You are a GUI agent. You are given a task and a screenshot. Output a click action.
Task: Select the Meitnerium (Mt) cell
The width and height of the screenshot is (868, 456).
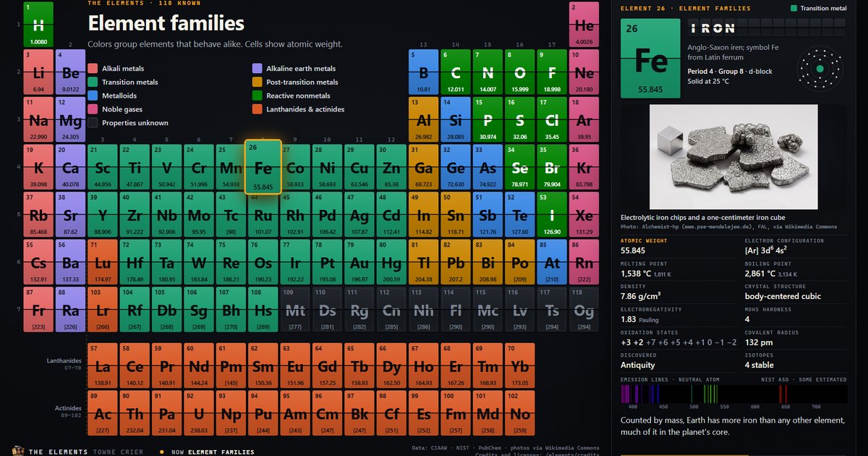point(295,310)
